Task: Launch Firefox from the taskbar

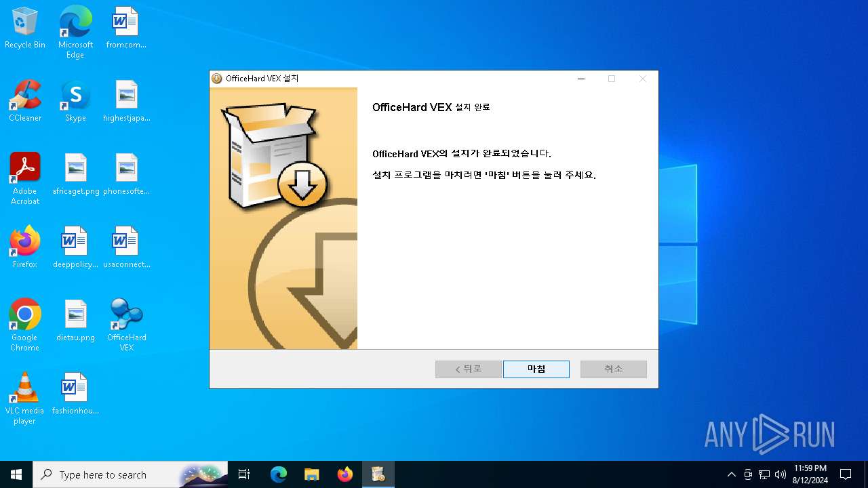Action: click(x=345, y=474)
